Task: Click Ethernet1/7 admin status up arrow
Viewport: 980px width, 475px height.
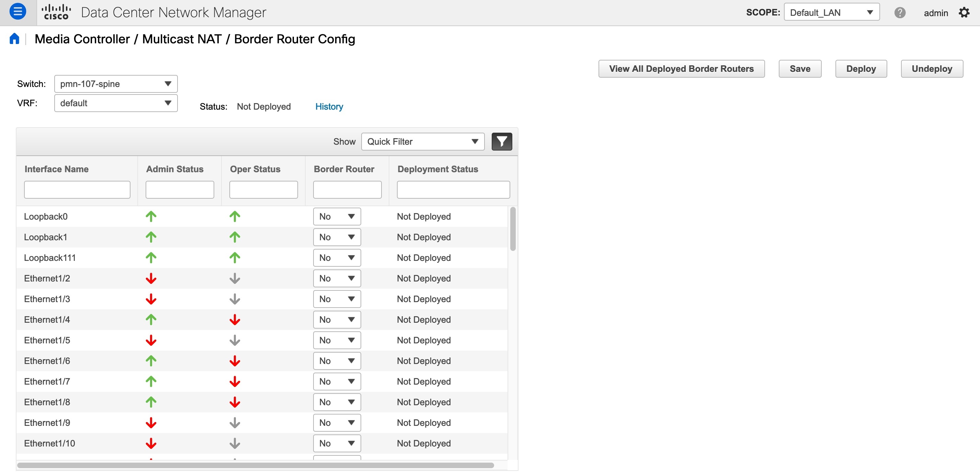Action: click(x=151, y=381)
